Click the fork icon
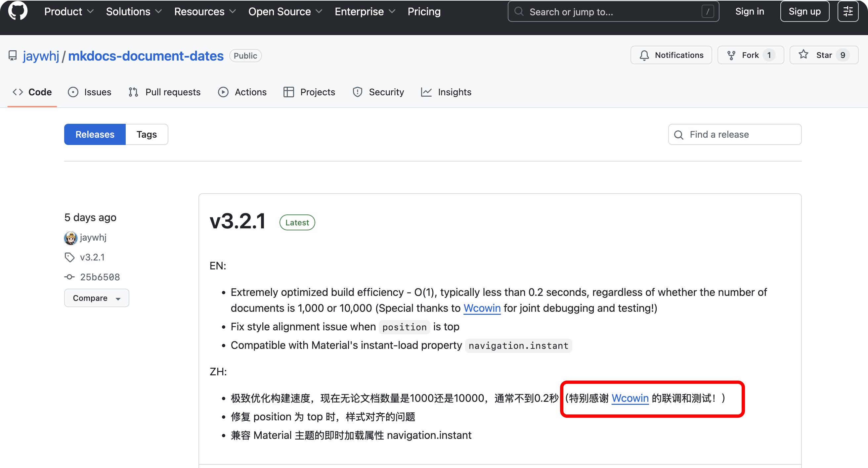Viewport: 868px width, 468px height. [x=731, y=55]
